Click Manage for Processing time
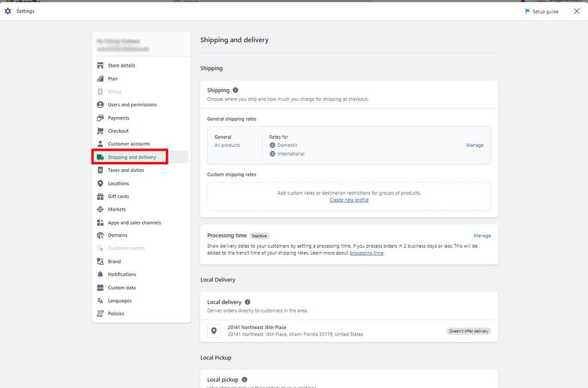588x388 pixels. pos(482,235)
